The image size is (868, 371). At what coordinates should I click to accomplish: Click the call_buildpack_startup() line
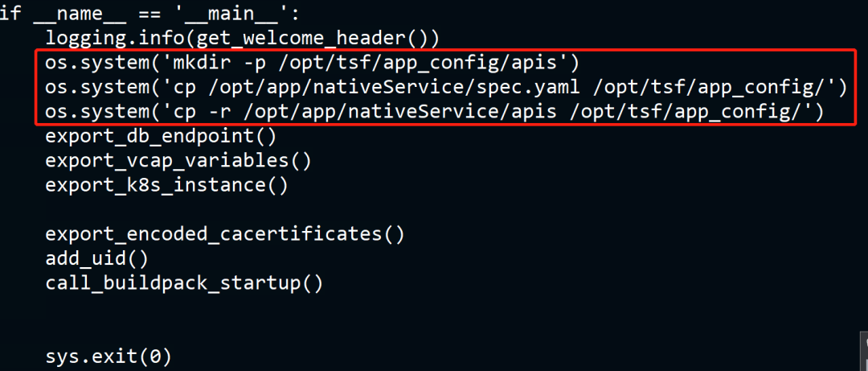point(184,283)
